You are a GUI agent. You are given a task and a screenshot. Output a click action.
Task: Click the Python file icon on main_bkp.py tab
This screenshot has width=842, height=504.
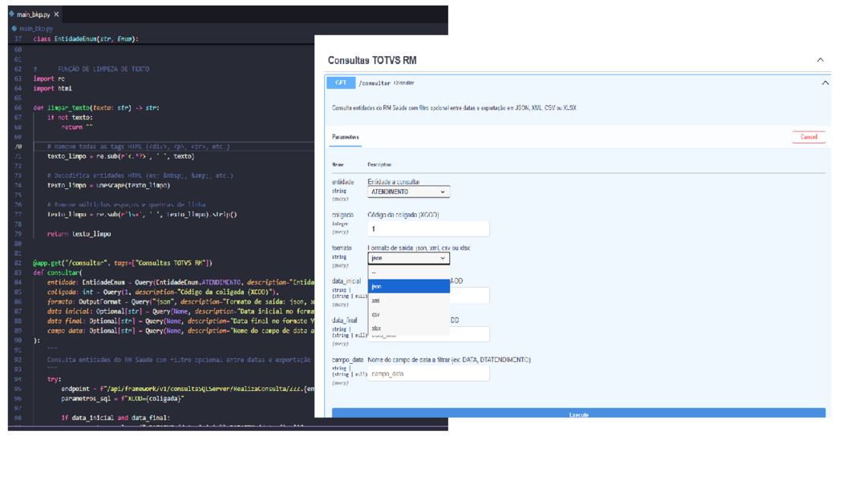tap(12, 14)
